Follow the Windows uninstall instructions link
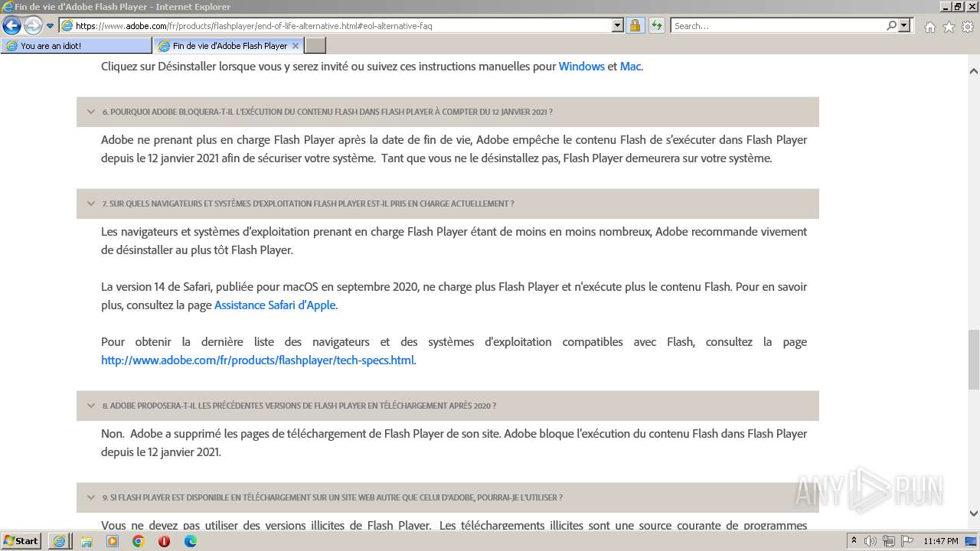This screenshot has height=551, width=980. tap(582, 67)
